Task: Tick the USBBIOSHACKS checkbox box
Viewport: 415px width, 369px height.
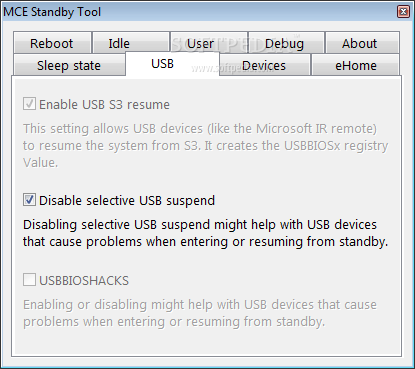Action: coord(29,280)
